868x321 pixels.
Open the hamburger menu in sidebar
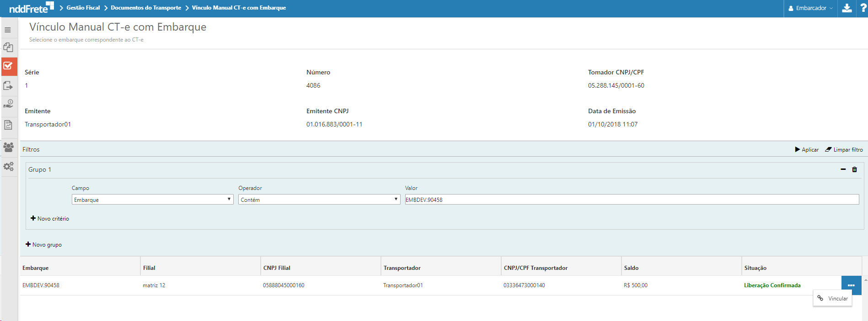point(8,30)
